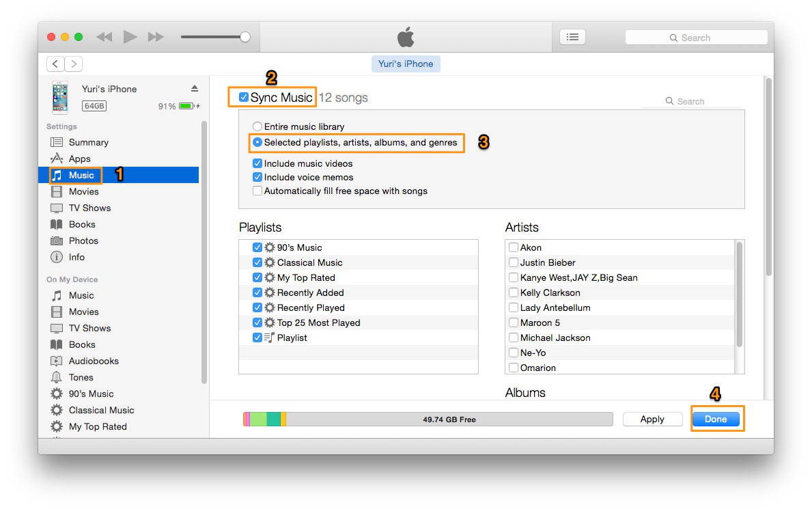
Task: Check Kanye West,JAY Z,Big Sean checkbox
Action: pos(513,277)
